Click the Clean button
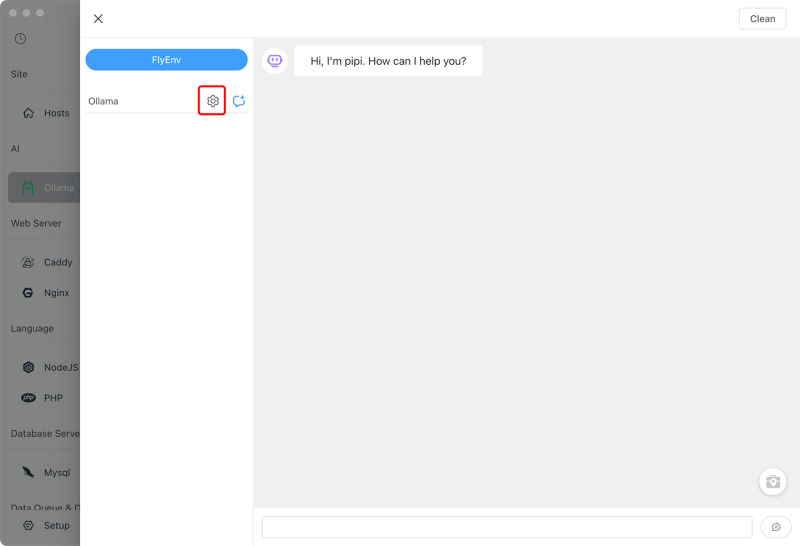Viewport: 800px width, 546px height. [762, 19]
